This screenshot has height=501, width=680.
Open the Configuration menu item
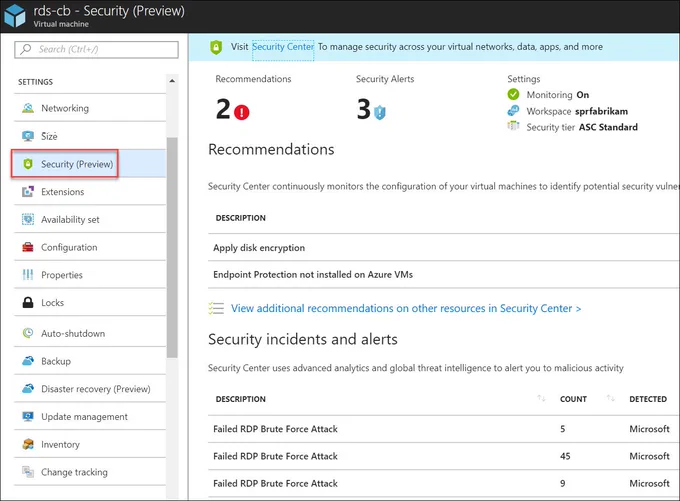[90, 247]
